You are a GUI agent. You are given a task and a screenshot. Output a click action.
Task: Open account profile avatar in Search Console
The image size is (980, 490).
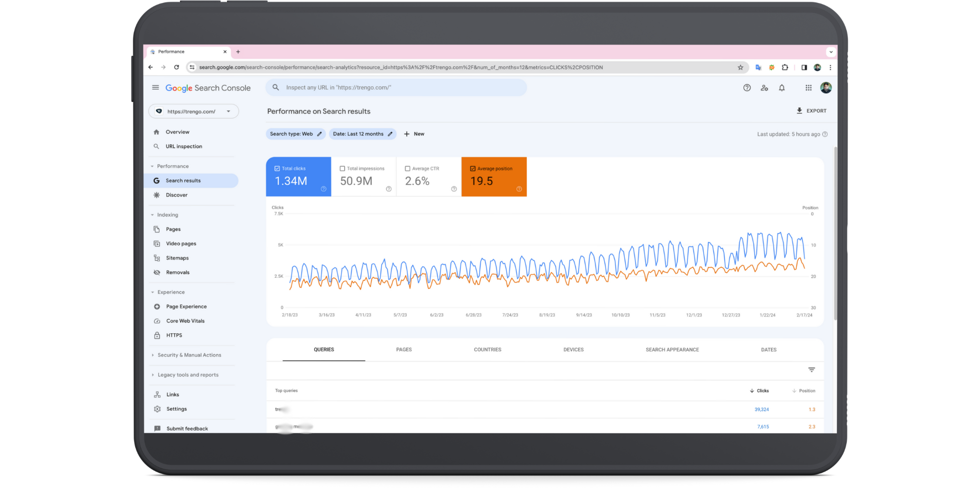point(826,88)
